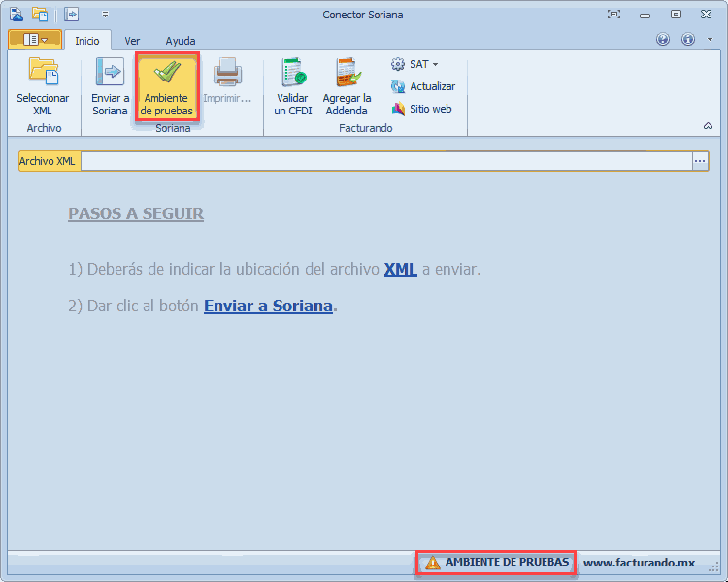Click the Validar un CFDI icon
The image size is (728, 582).
point(292,74)
